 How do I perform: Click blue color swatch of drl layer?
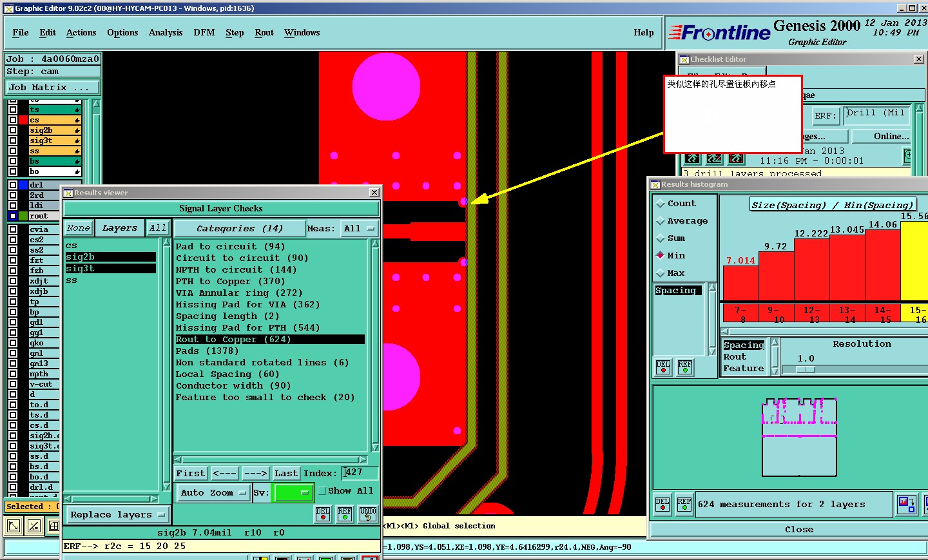[23, 185]
